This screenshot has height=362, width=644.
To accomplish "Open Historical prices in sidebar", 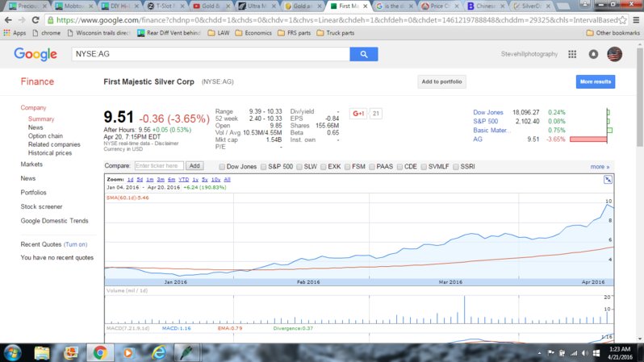I will (x=50, y=152).
